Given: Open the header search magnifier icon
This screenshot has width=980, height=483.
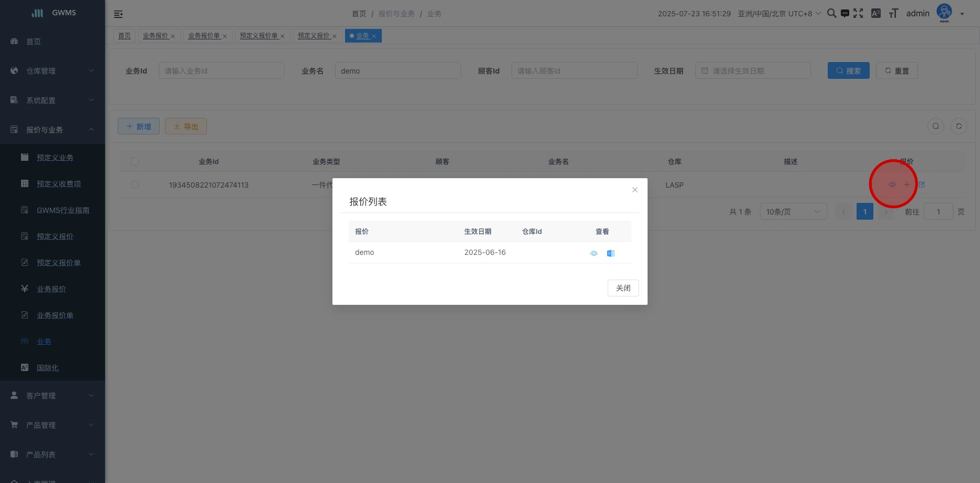Looking at the screenshot, I should pos(831,14).
